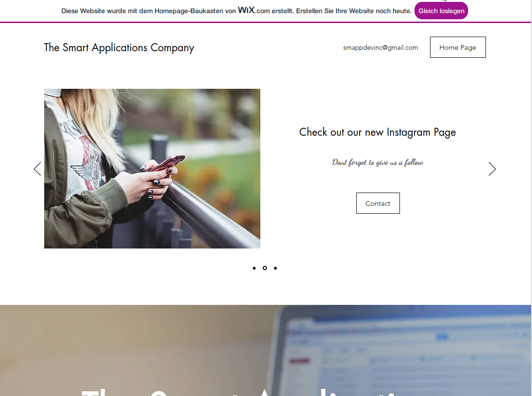Click the WIX logo in the top banner
The image size is (532, 396).
click(x=246, y=10)
